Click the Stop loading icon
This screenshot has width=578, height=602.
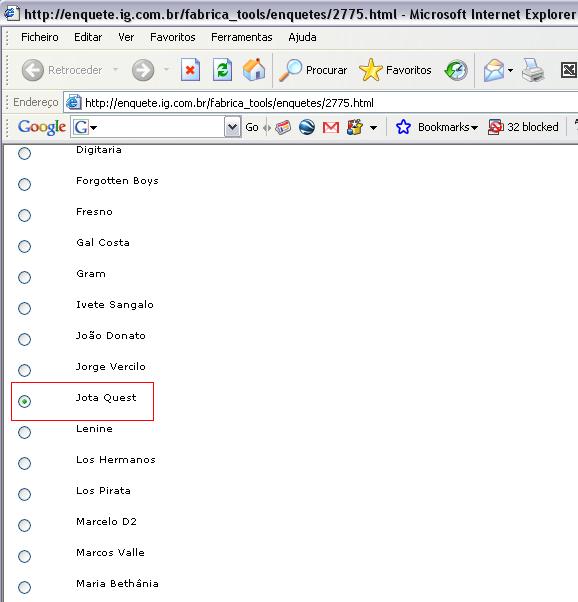click(x=190, y=70)
